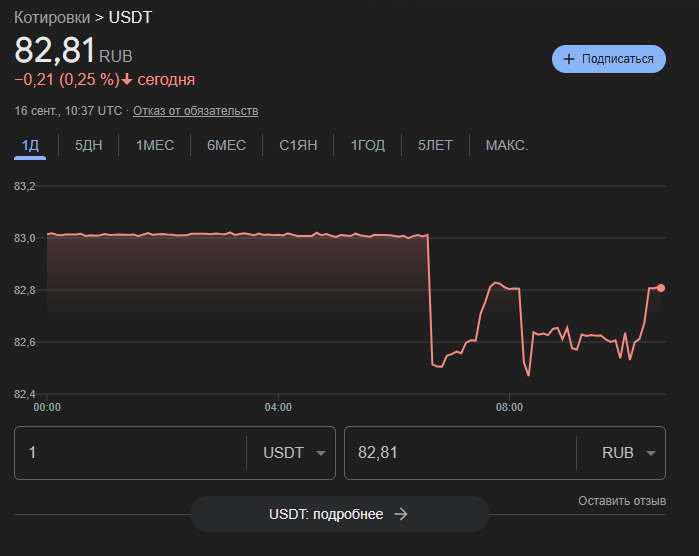Click the Оставить отзыв link
The height and width of the screenshot is (556, 699).
(622, 501)
